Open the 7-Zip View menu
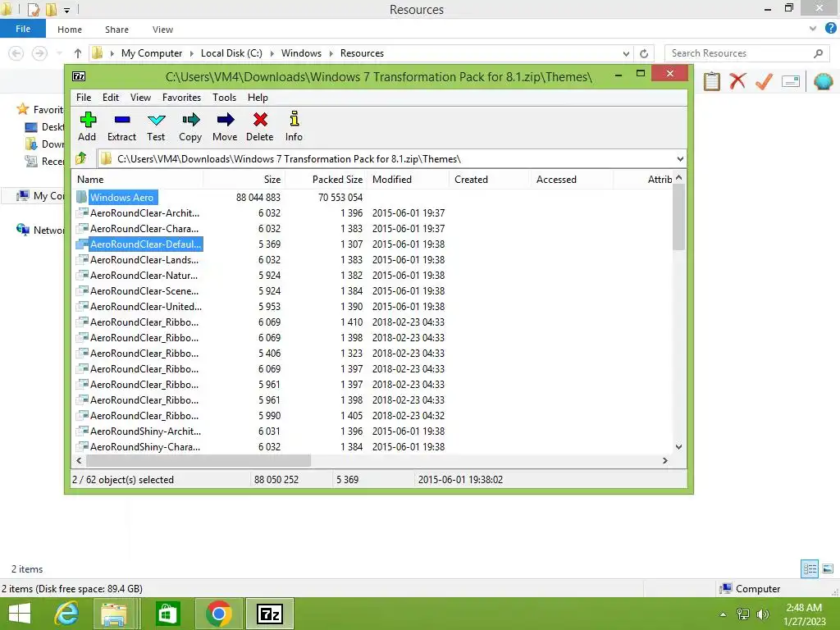840x630 pixels. [x=140, y=98]
